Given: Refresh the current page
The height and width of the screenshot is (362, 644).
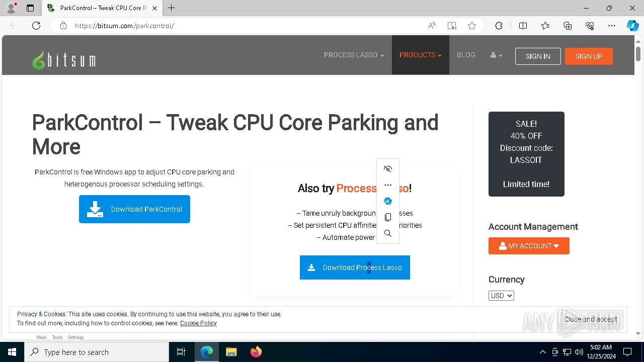Looking at the screenshot, I should (x=36, y=26).
